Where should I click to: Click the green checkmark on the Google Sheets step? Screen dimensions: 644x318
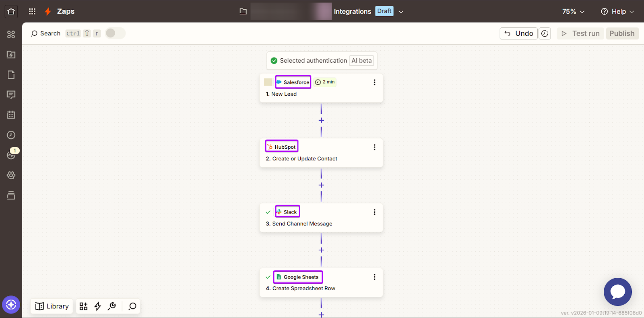(x=268, y=277)
